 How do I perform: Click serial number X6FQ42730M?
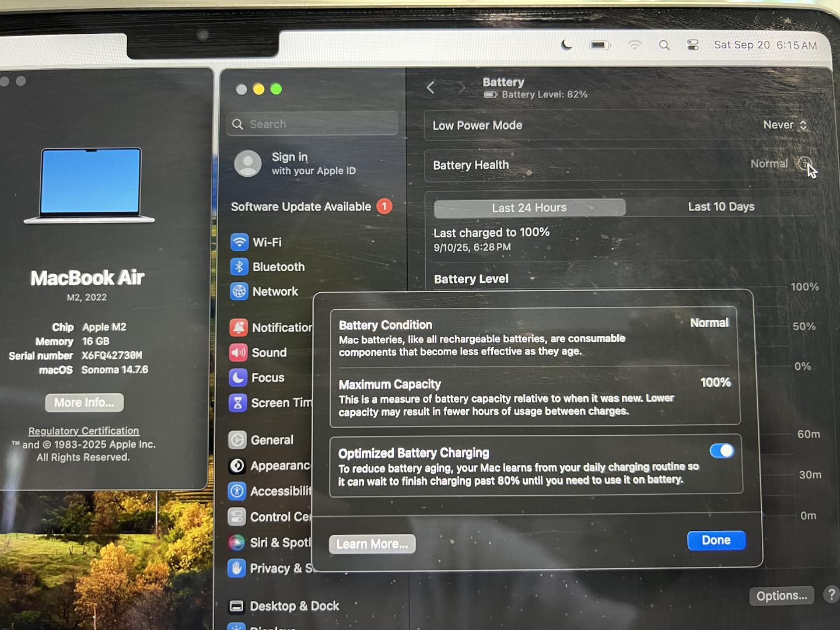pyautogui.click(x=112, y=356)
